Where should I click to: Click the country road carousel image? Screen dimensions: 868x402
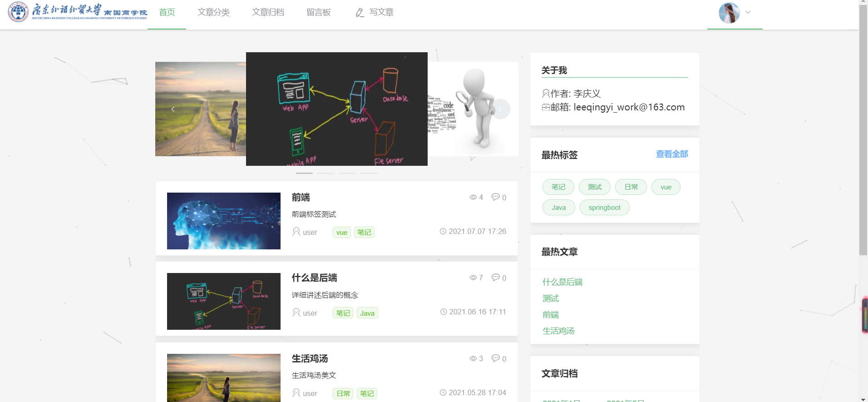(201, 109)
